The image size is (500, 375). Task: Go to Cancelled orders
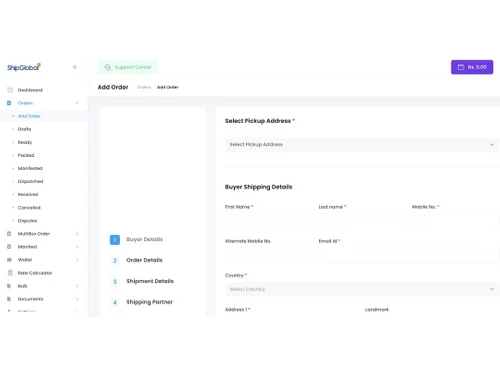tap(29, 208)
